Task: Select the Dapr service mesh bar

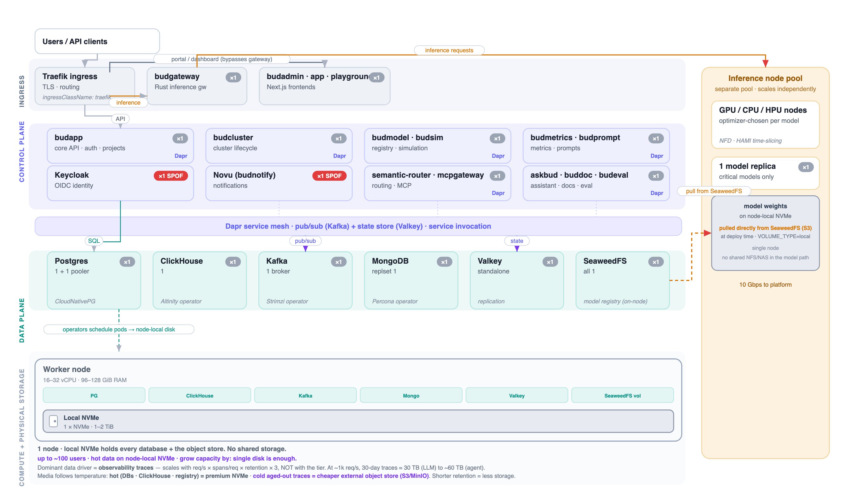Action: coord(358,226)
